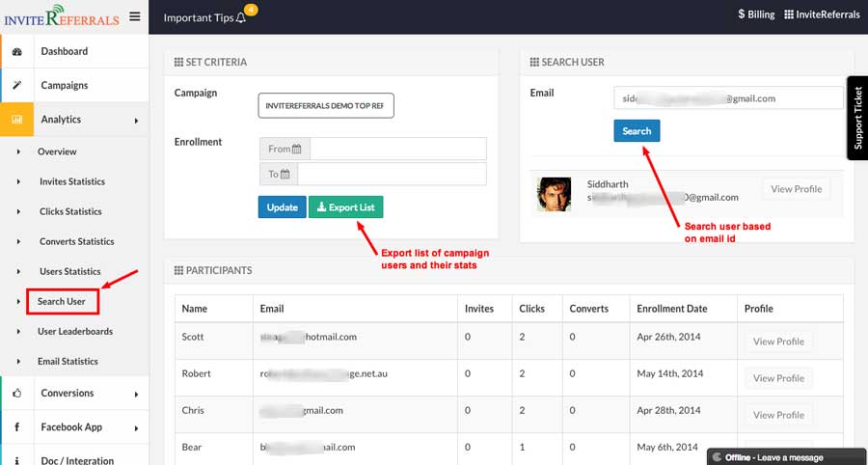Click the name Robert in participants
Screen dimensions: 868x465
(x=197, y=373)
